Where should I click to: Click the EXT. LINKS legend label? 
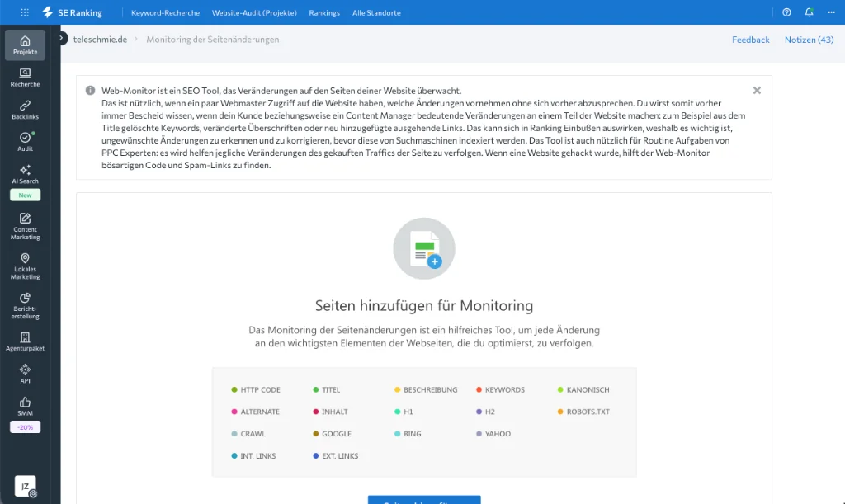(x=340, y=456)
